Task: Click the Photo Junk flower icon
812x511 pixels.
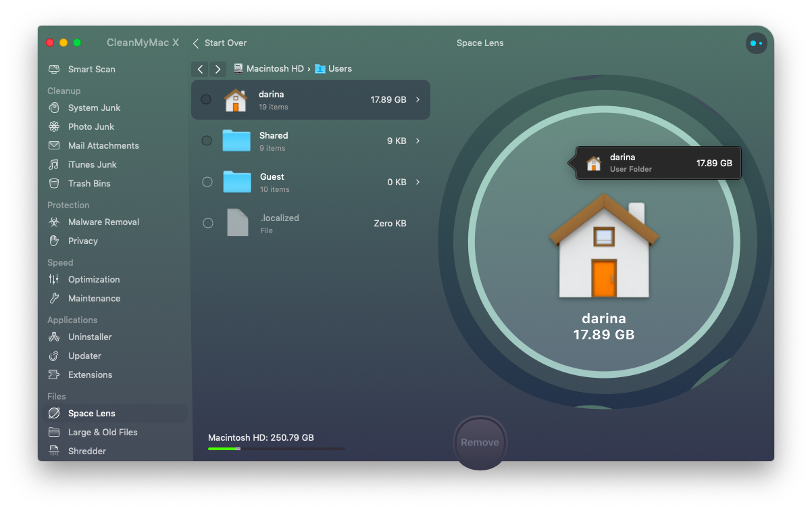Action: (x=54, y=126)
